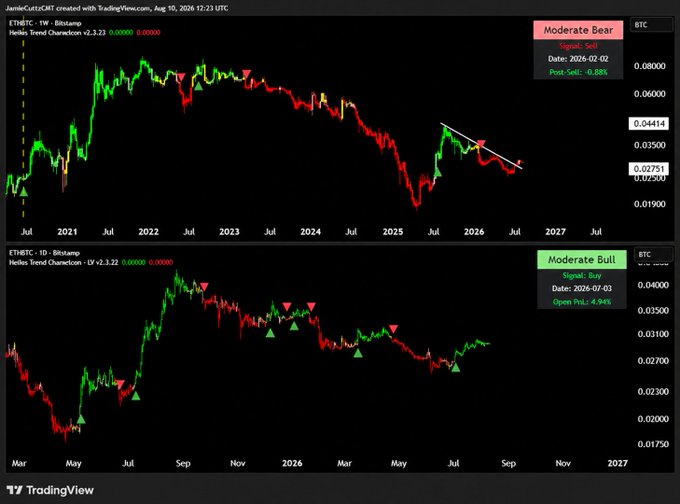Click the ETHBTC 1W Bitstamp symbol label
Image resolution: width=680 pixels, height=504 pixels.
[x=45, y=23]
